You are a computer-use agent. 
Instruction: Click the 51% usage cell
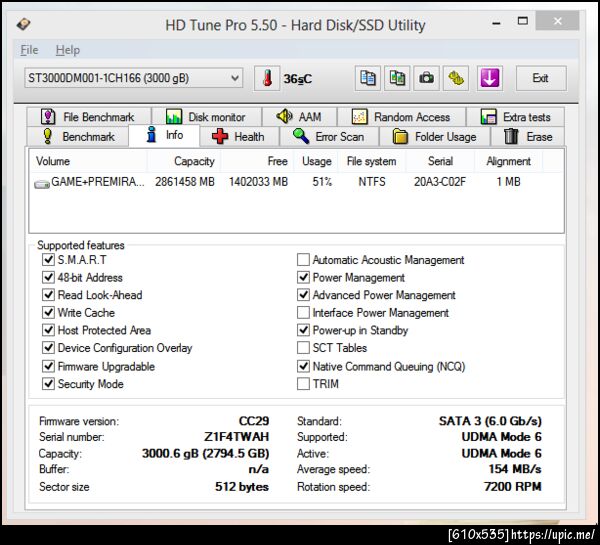(x=322, y=182)
